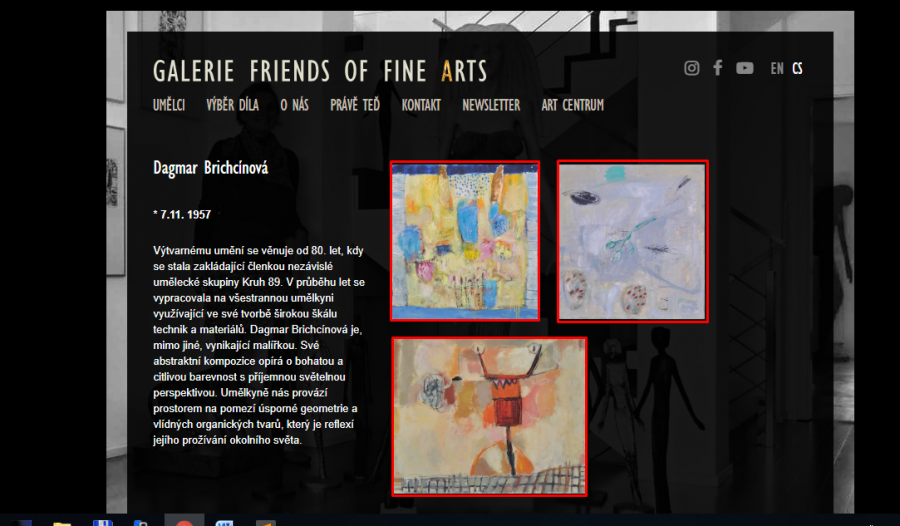The height and width of the screenshot is (526, 900).
Task: Enlarge the pale lavender abstract painting
Action: tap(633, 241)
